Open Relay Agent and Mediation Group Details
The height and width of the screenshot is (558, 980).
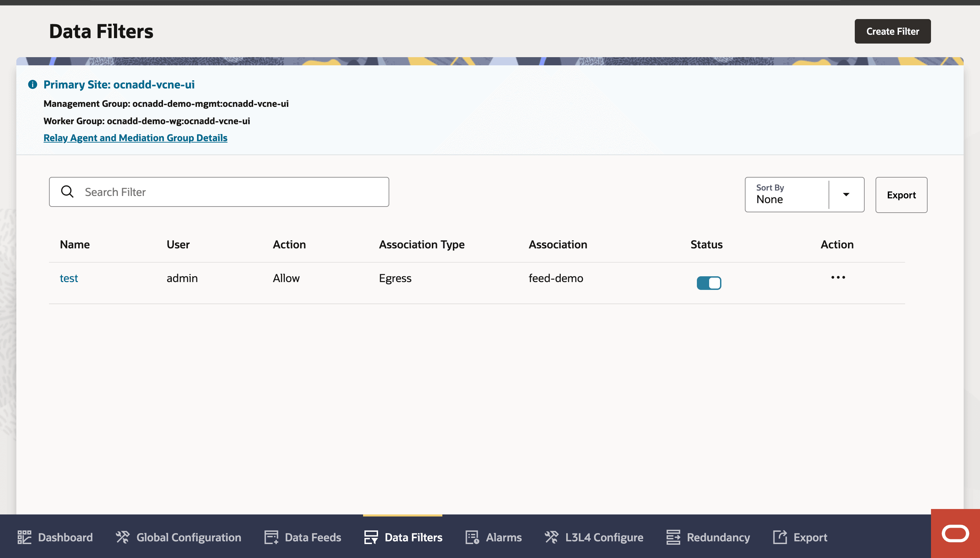coord(135,137)
